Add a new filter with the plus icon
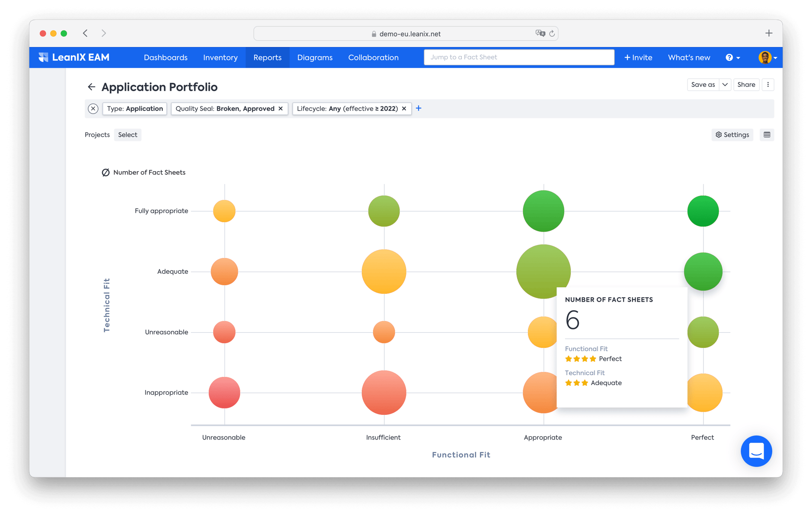 click(418, 108)
